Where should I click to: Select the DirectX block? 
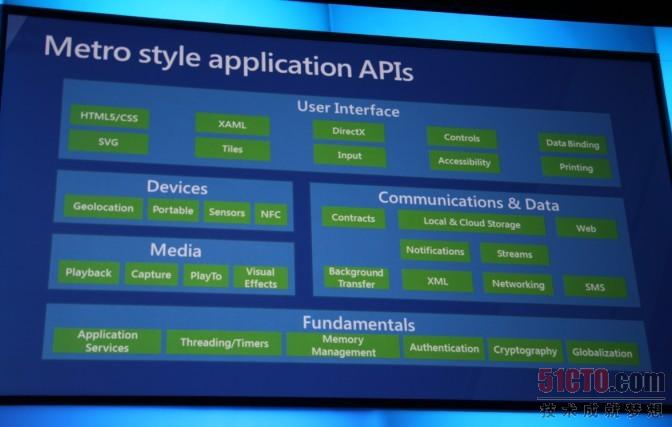click(x=349, y=131)
